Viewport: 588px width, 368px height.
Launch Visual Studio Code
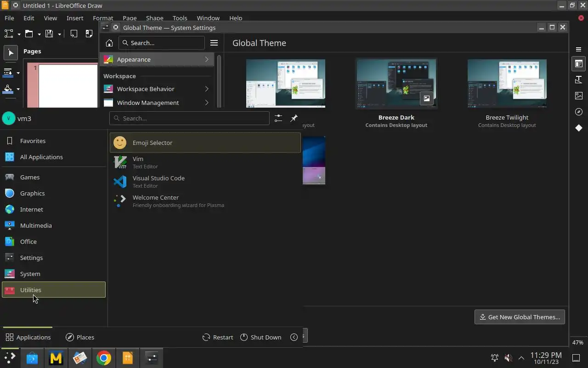tap(205, 181)
